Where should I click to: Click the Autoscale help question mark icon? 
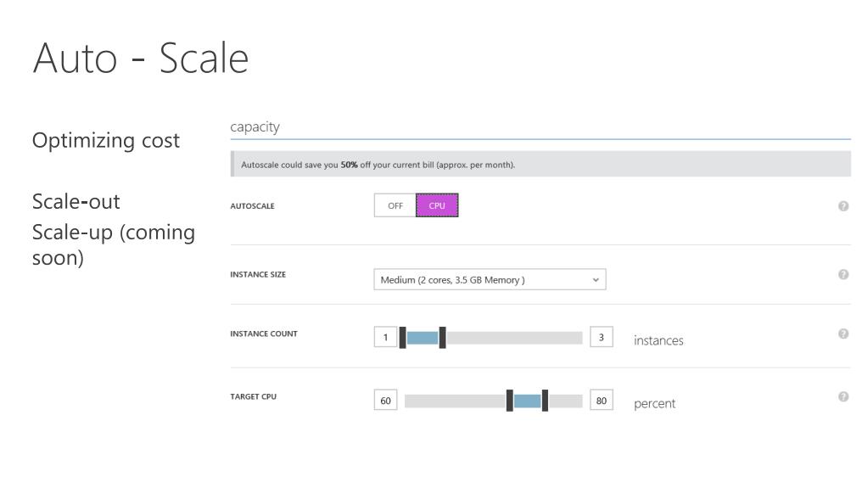843,206
